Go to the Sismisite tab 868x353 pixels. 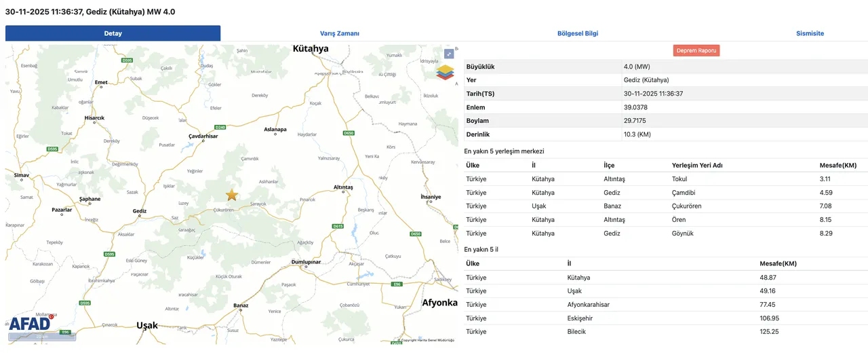click(x=810, y=33)
